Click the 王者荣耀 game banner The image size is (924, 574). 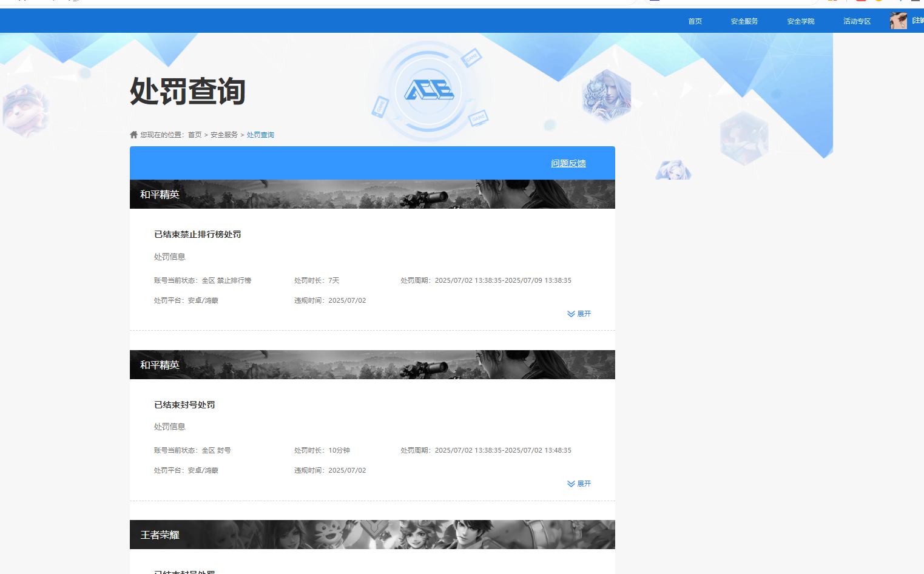(x=373, y=535)
